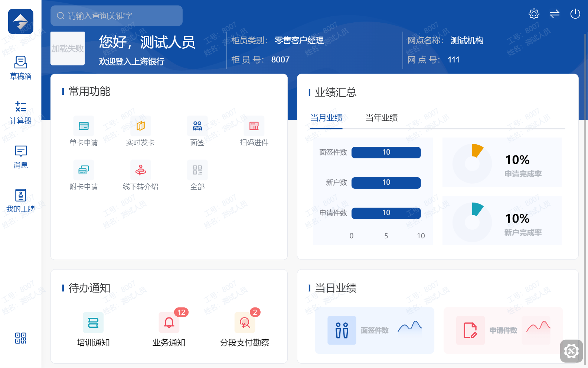Click the 面签件数 trend line
The width and height of the screenshot is (588, 368).
coord(410,327)
